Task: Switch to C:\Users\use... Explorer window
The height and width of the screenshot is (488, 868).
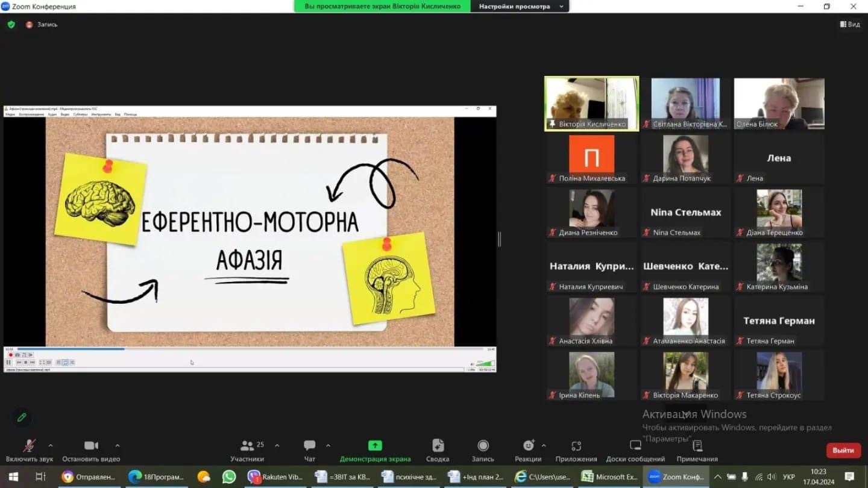Action: 543,477
